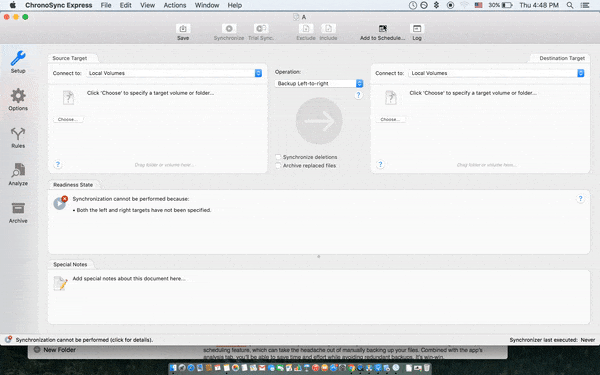The image size is (600, 375).
Task: Click the readiness error play icon
Action: 60,203
